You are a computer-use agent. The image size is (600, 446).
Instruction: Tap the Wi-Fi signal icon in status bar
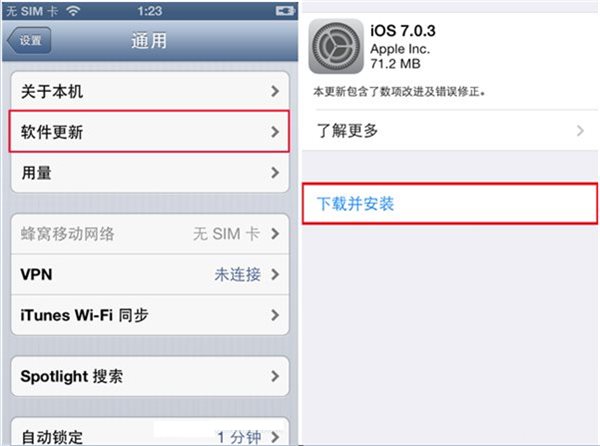point(73,11)
